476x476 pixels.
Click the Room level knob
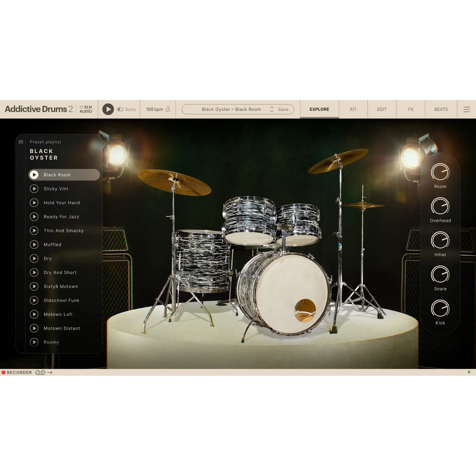coord(440,172)
